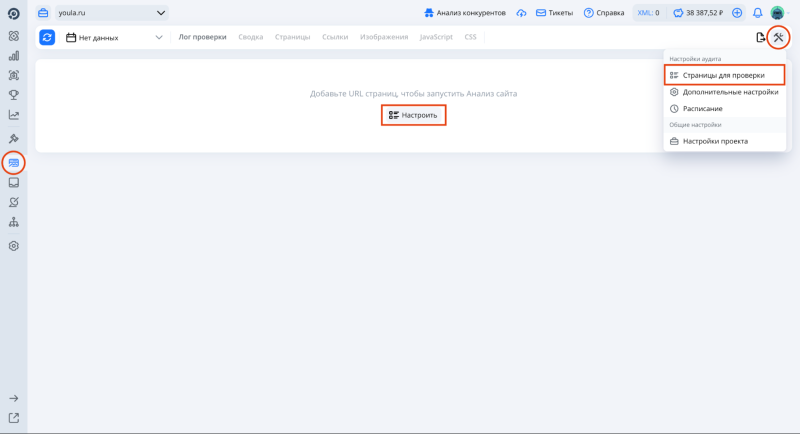Click the sitemap hierarchy sidebar icon
800x434 pixels.
pyautogui.click(x=14, y=222)
